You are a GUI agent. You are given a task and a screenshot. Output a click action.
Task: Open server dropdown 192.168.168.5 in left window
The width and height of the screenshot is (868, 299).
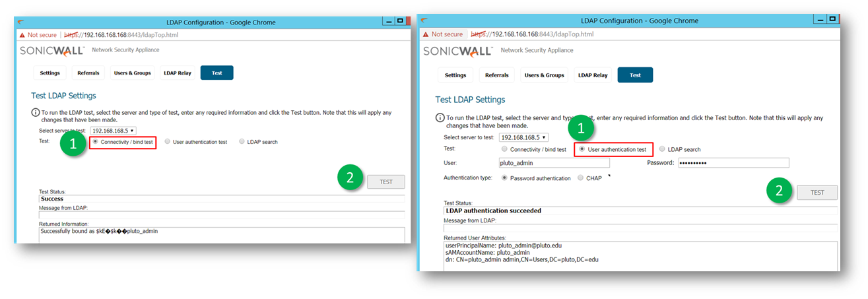pyautogui.click(x=114, y=131)
